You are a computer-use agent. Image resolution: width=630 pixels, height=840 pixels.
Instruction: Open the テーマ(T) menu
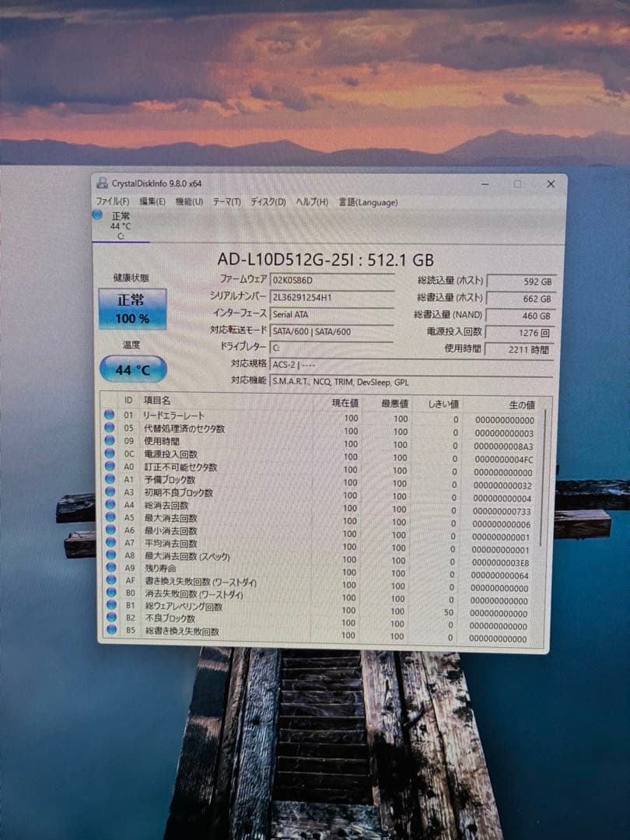(x=226, y=202)
